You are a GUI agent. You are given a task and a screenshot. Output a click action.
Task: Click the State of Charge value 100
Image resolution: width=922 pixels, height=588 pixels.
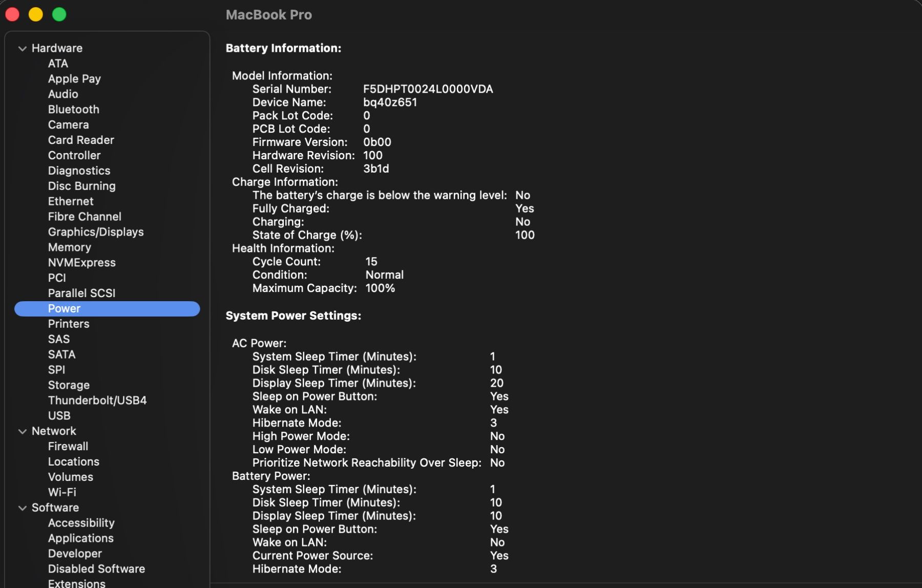click(x=525, y=236)
